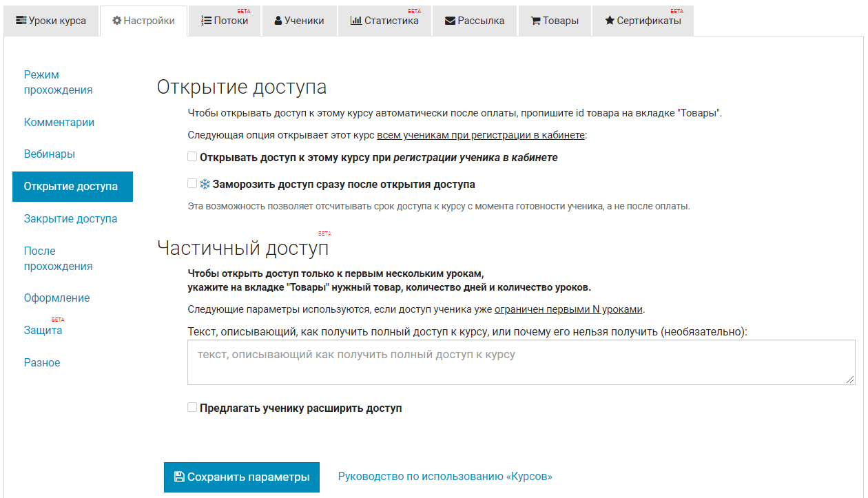Viewport: 868px width, 498px height.
Task: Go to the Статистика tab
Action: pos(384,21)
